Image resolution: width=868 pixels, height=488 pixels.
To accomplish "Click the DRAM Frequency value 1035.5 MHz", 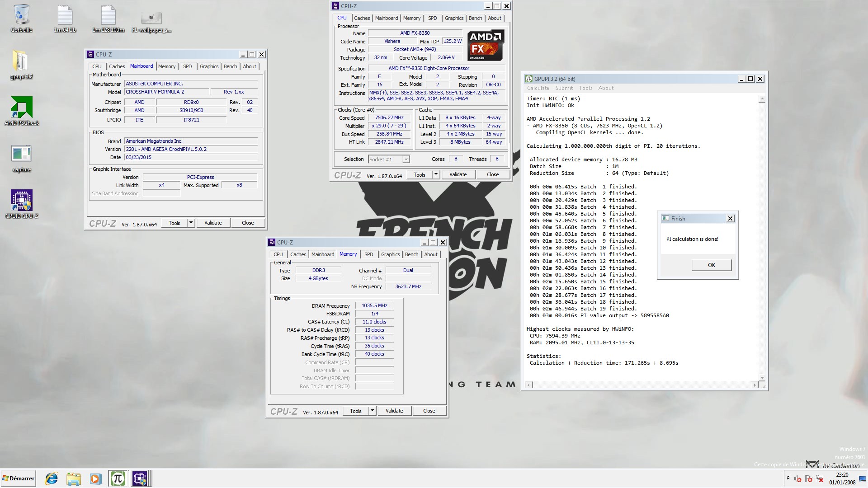I will [374, 305].
